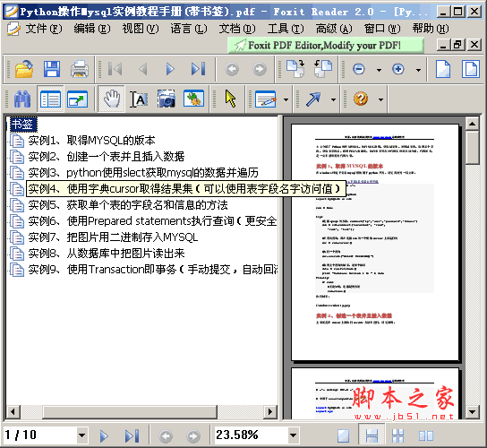
Task: Rotate pages counterclockwise icon
Action: [323, 69]
